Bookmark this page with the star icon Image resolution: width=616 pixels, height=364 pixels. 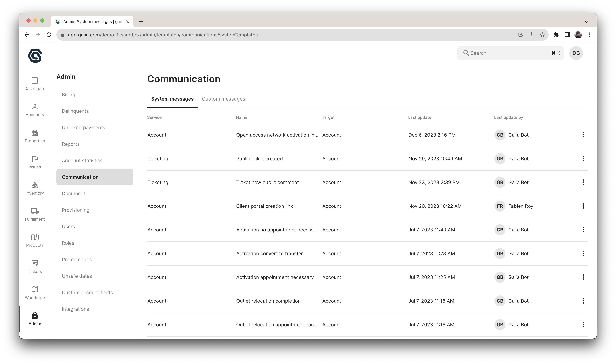tap(542, 35)
